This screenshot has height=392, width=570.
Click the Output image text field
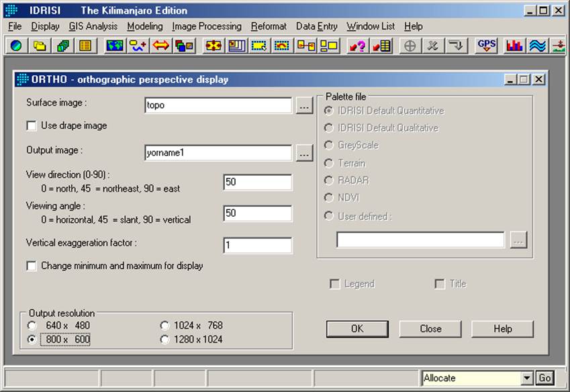pos(218,153)
